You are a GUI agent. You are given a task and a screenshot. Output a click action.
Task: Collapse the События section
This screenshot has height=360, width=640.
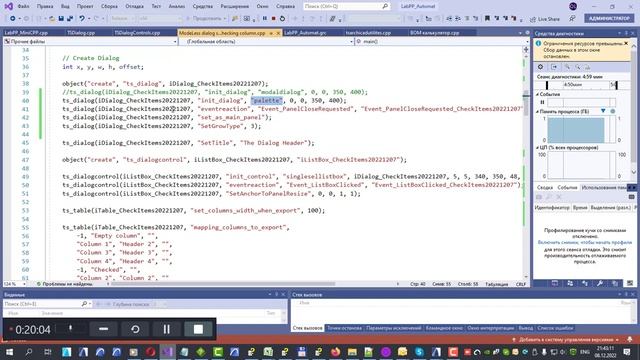538,94
